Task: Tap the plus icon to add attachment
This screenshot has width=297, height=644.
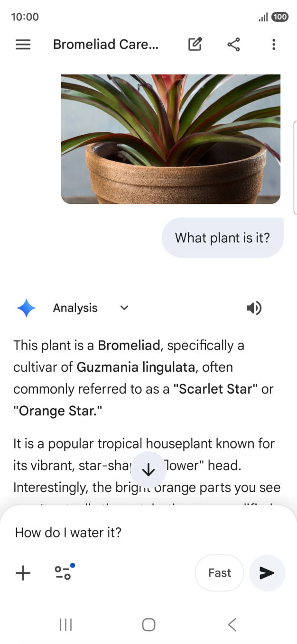Action: point(23,573)
